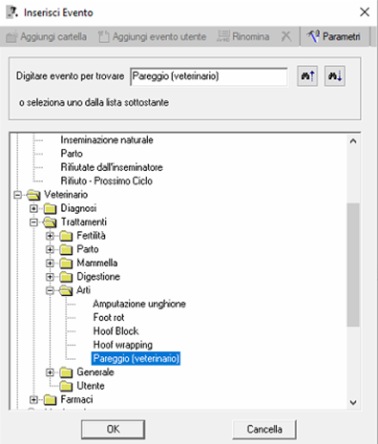Click the event search text field

click(209, 77)
